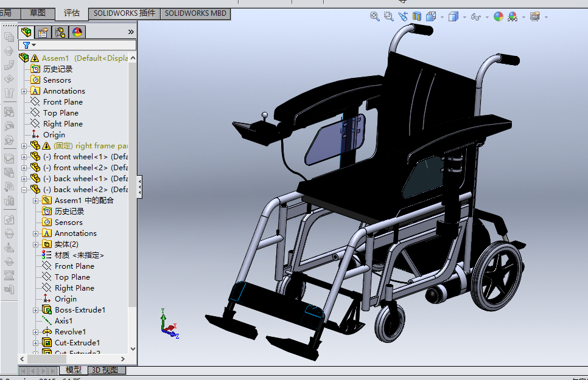Expand the front wheel<1> tree node
This screenshot has width=588, height=380.
[24, 157]
